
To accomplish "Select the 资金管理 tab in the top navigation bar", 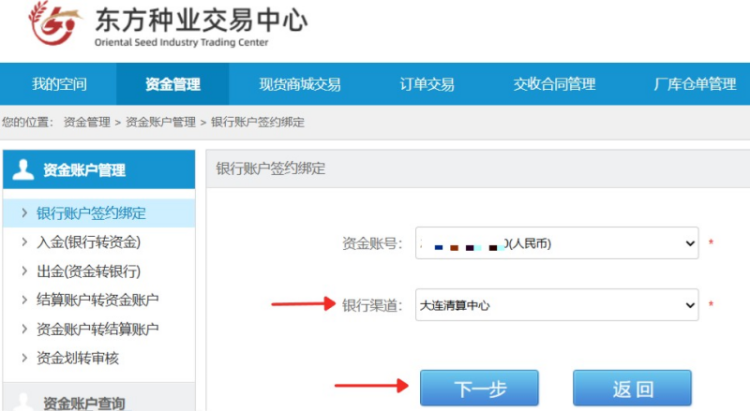I will point(172,84).
